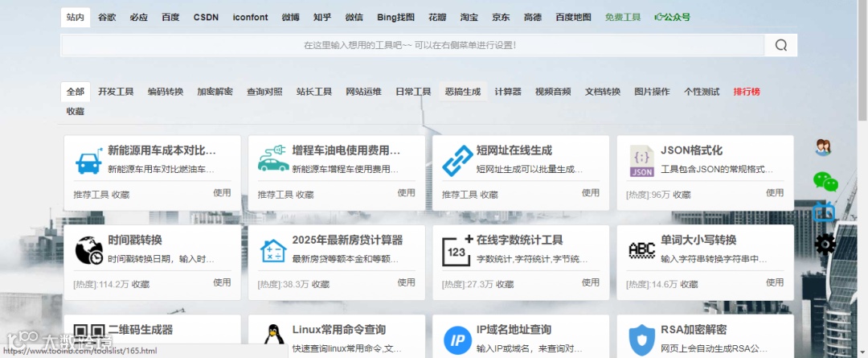Open the green 公众号 link
This screenshot has height=358, width=868.
point(672,17)
